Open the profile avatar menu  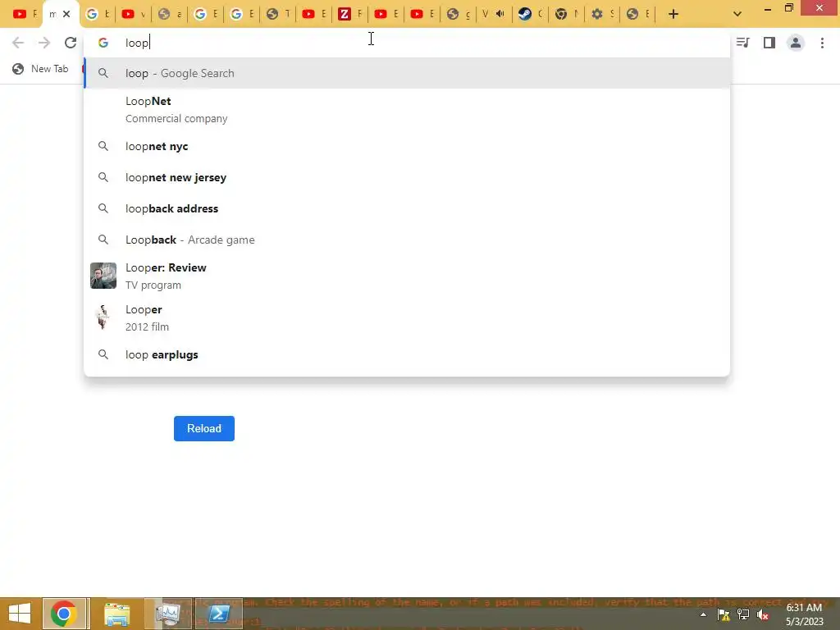point(796,43)
